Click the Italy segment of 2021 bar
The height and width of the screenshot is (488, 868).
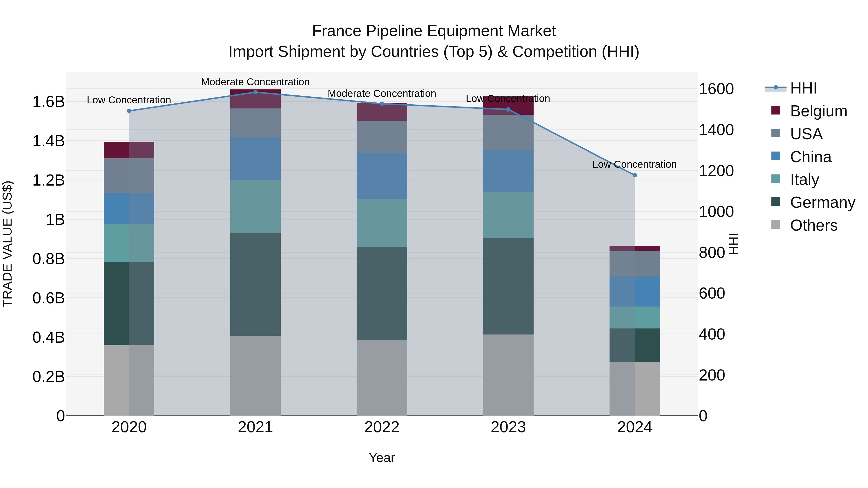pyautogui.click(x=255, y=207)
